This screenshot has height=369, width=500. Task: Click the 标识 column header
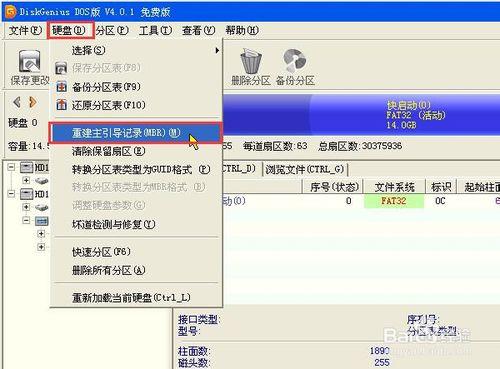point(441,187)
